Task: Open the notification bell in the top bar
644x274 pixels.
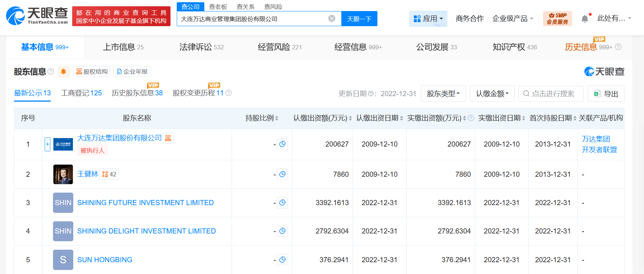Action: click(585, 18)
